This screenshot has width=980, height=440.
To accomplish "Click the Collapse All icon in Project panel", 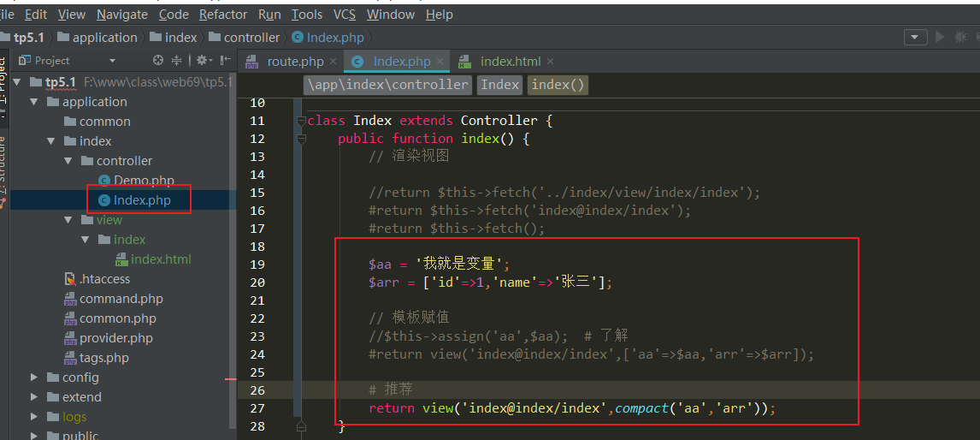I will point(177,60).
